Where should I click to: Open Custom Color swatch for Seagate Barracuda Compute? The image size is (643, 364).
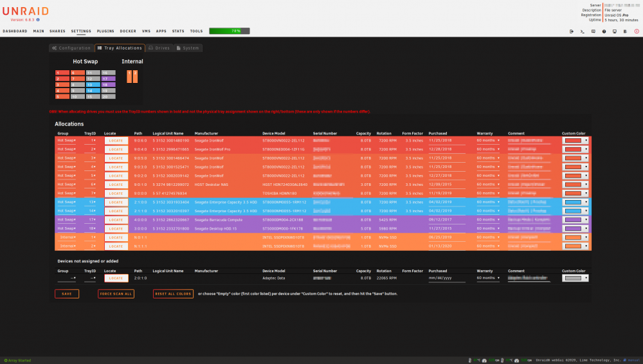pyautogui.click(x=575, y=220)
